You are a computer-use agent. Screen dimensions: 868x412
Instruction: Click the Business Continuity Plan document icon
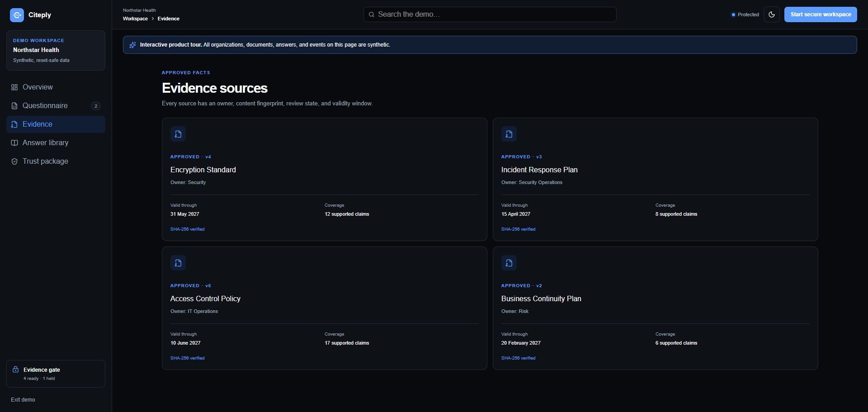tap(509, 263)
